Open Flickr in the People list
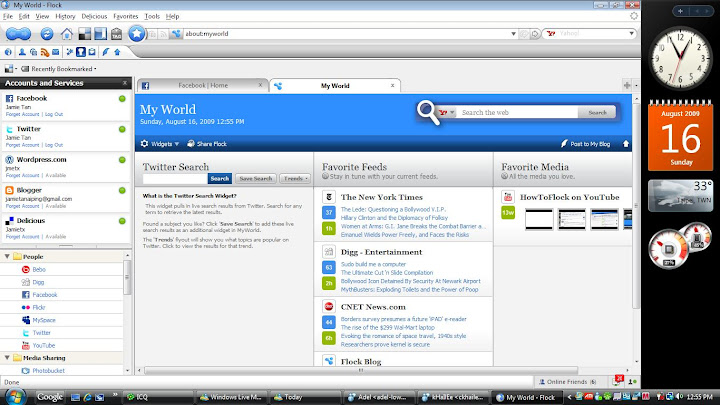Image resolution: width=720 pixels, height=405 pixels. point(39,307)
